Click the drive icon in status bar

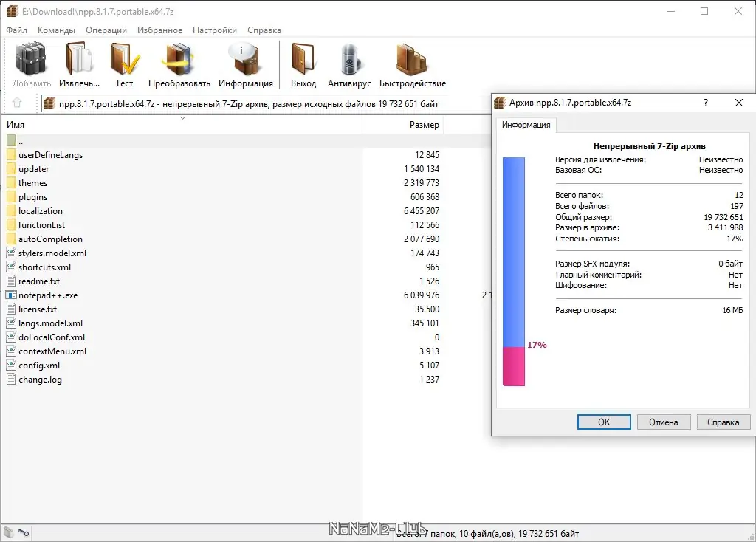click(x=9, y=532)
